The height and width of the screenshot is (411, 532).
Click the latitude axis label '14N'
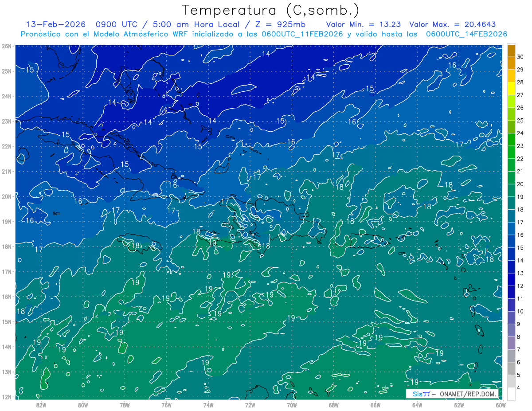[x=7, y=347]
